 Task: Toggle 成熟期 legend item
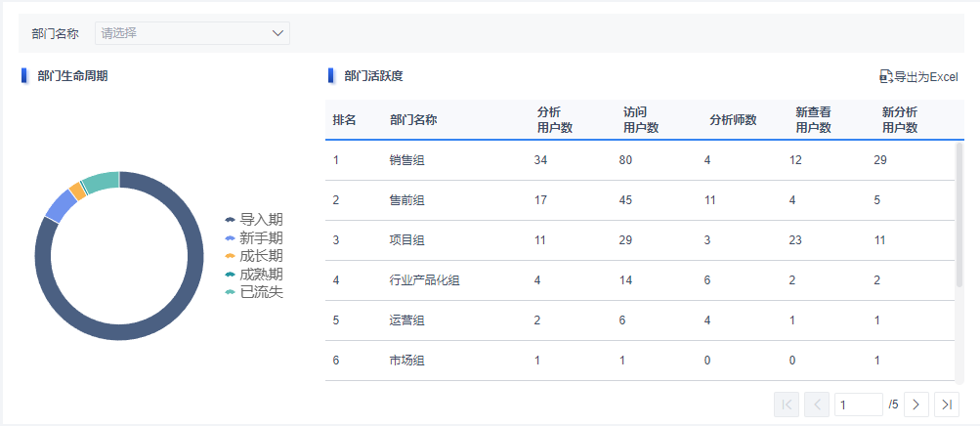coord(254,275)
